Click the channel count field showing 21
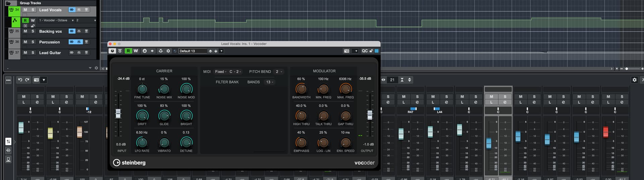Screen dimensions: 644x180 [392, 80]
